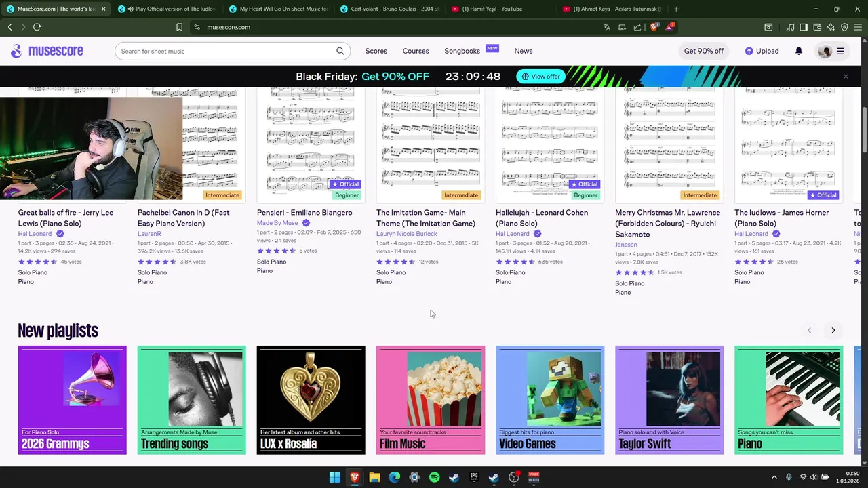Open OBS Studio from the taskbar

tap(514, 477)
